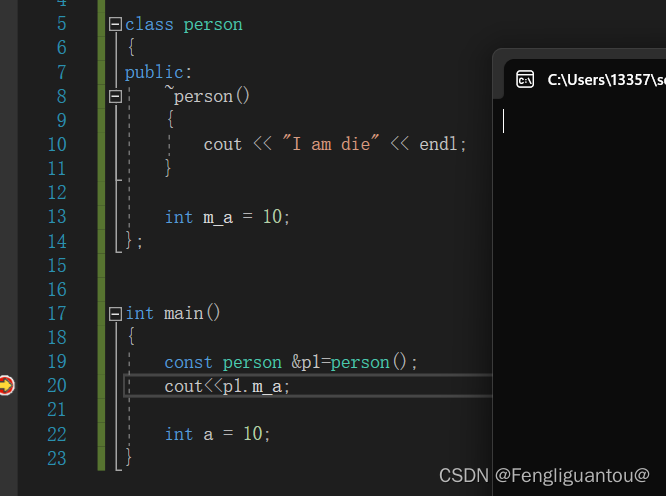The height and width of the screenshot is (496, 666).
Task: Click 'main' on line 17
Action: click(x=183, y=313)
